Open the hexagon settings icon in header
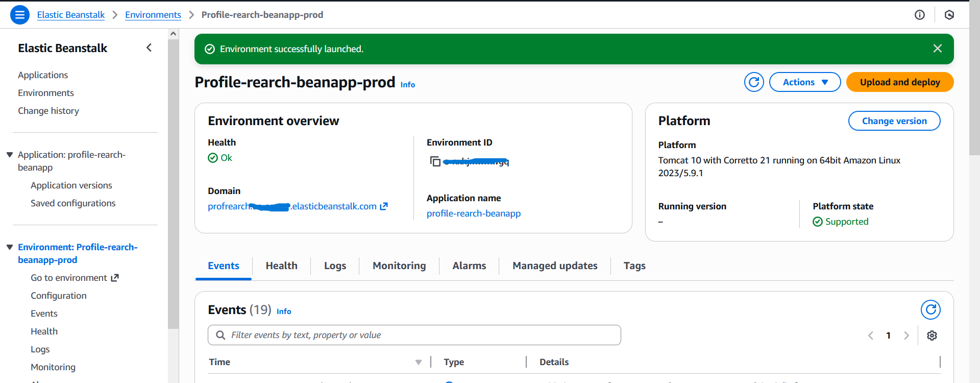The image size is (980, 383). (x=949, y=15)
